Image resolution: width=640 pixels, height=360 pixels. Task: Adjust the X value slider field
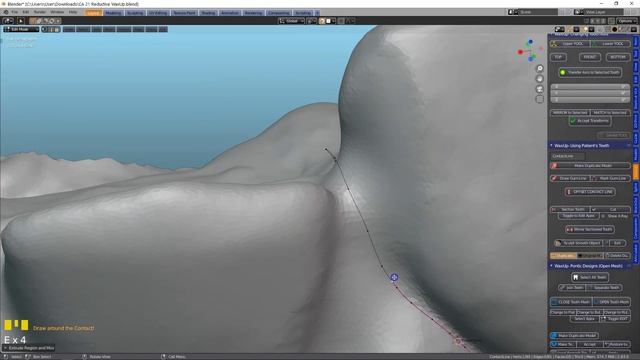590,87
